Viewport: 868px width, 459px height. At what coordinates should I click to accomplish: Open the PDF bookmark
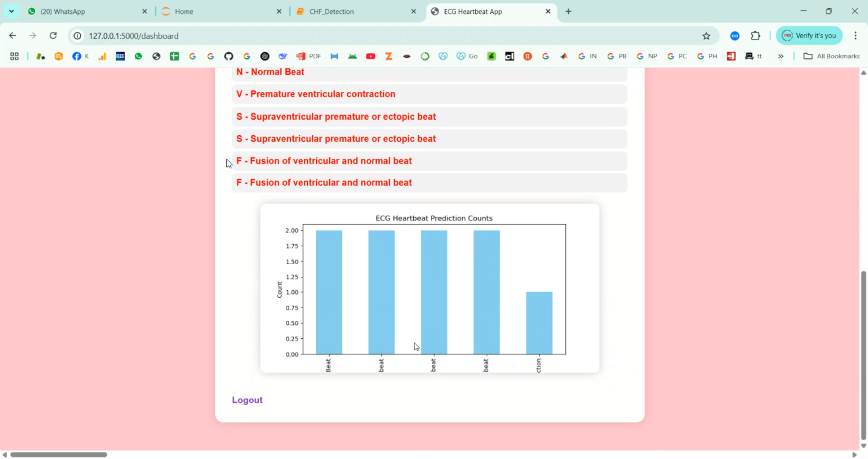309,56
